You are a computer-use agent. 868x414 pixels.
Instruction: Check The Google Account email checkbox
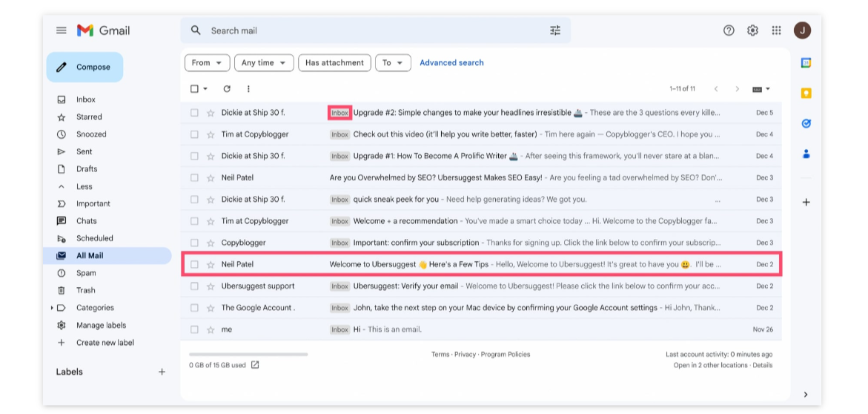pos(194,308)
